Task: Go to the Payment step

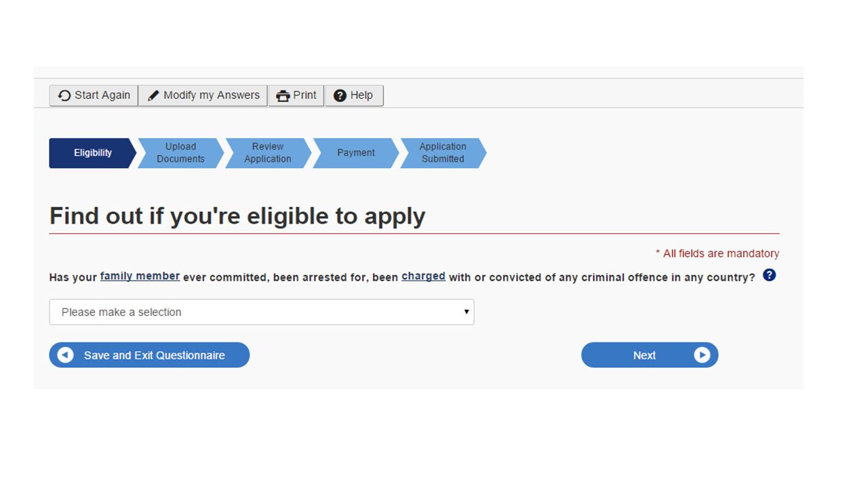Action: (355, 153)
